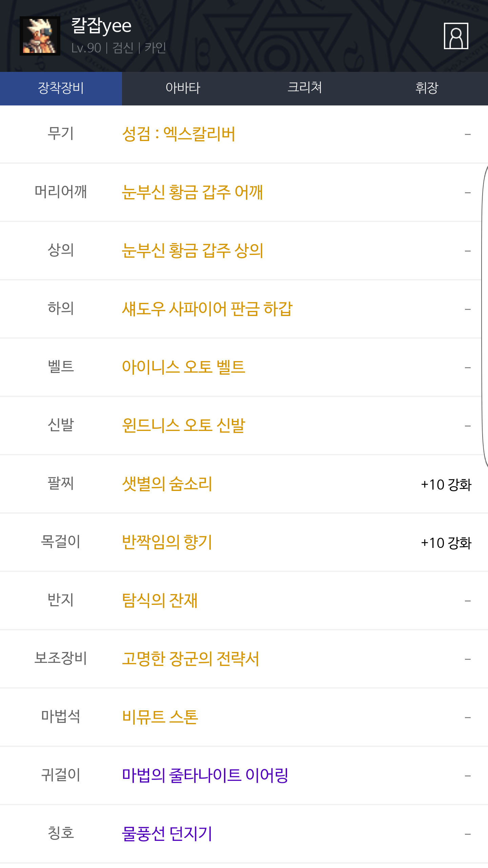
Task: Switch to the 크리쳐 tab
Action: 305,88
